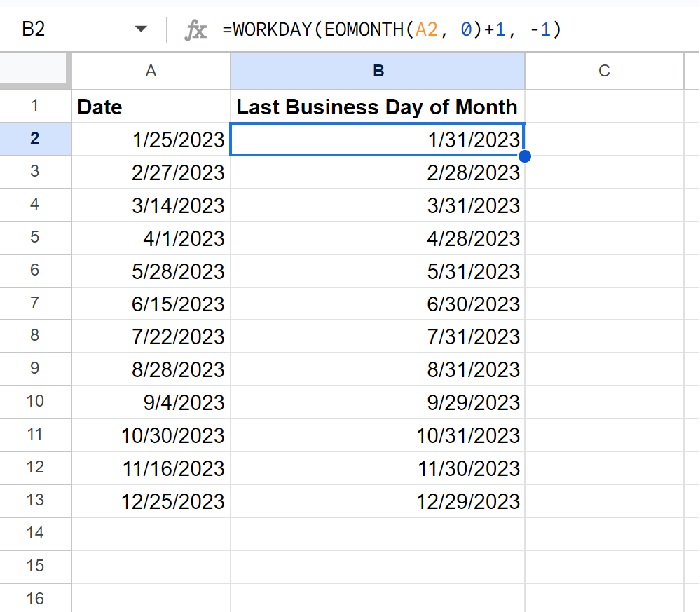Click cell containing 6/15/2023
This screenshot has width=700, height=612.
pyautogui.click(x=151, y=304)
